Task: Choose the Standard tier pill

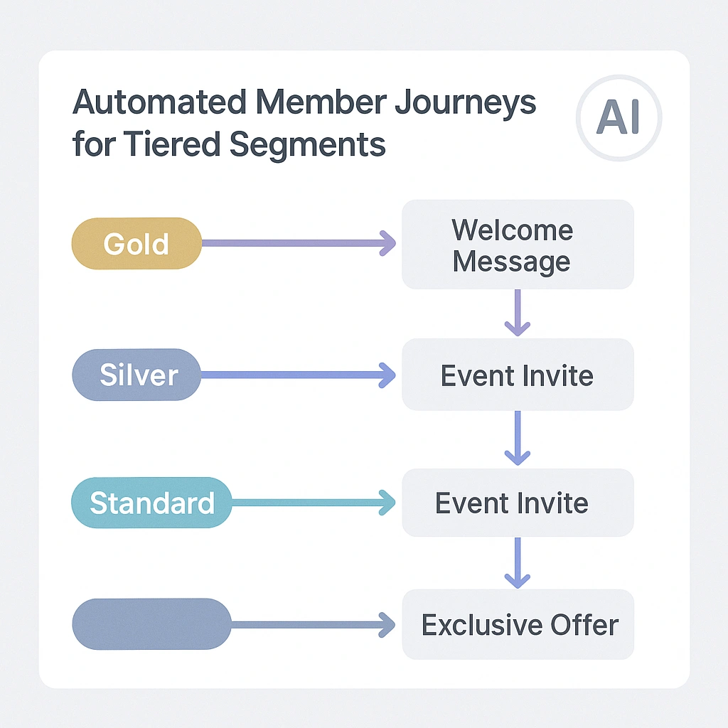Action: point(151,503)
